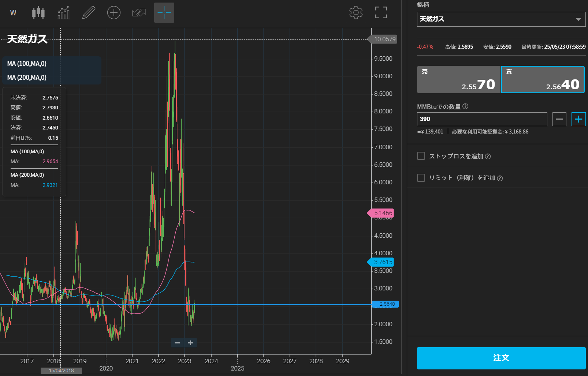Toggle the crosshair cursor tool
This screenshot has width=588, height=376.
tap(164, 13)
